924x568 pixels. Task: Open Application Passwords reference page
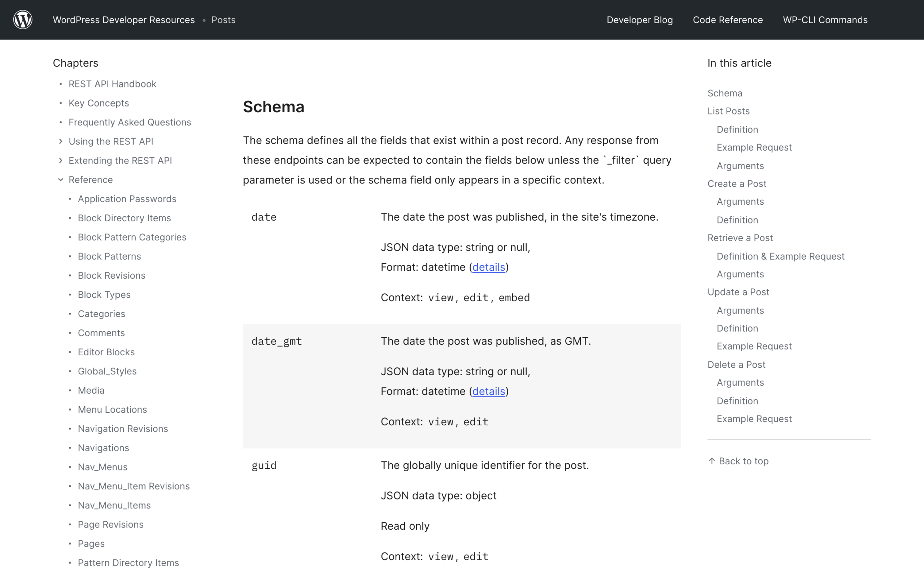click(x=127, y=199)
